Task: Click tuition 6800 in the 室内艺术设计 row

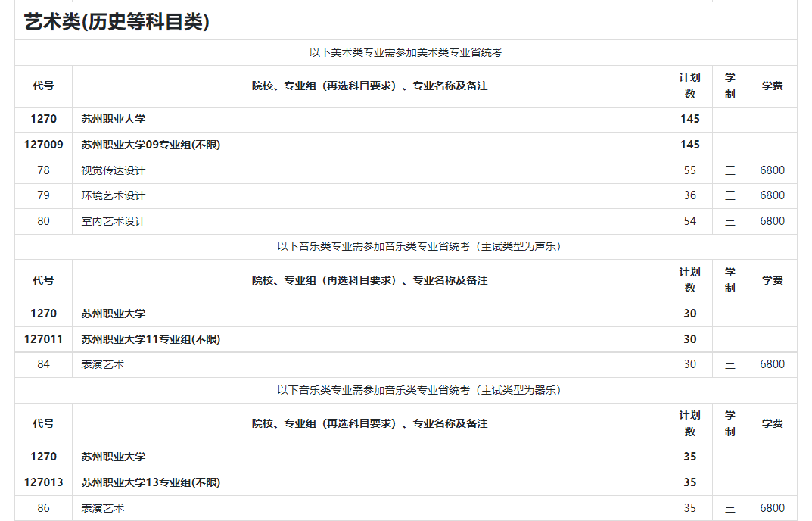Action: click(772, 221)
